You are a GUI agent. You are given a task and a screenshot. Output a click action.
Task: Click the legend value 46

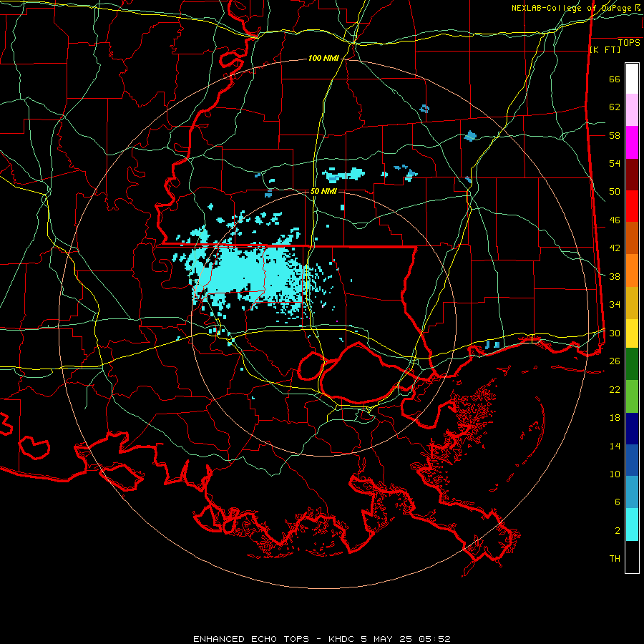click(x=615, y=220)
